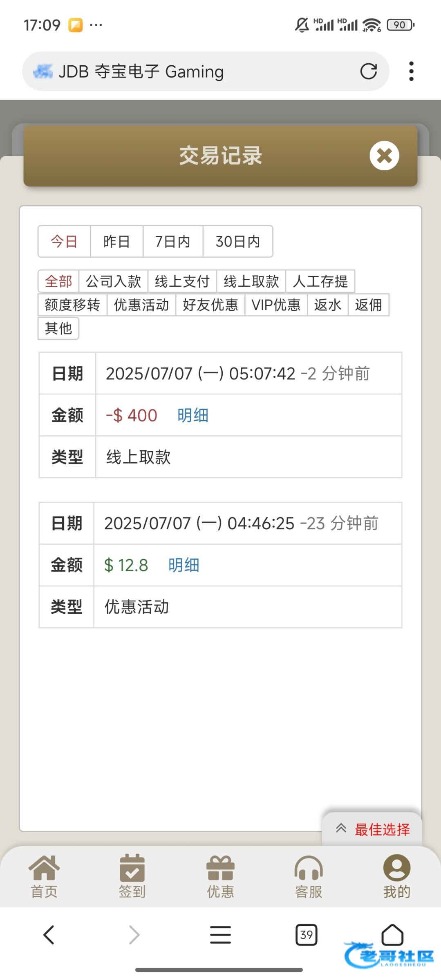Image resolution: width=441 pixels, height=980 pixels.
Task: Open 明细 for the $12.8 record
Action: tap(184, 565)
